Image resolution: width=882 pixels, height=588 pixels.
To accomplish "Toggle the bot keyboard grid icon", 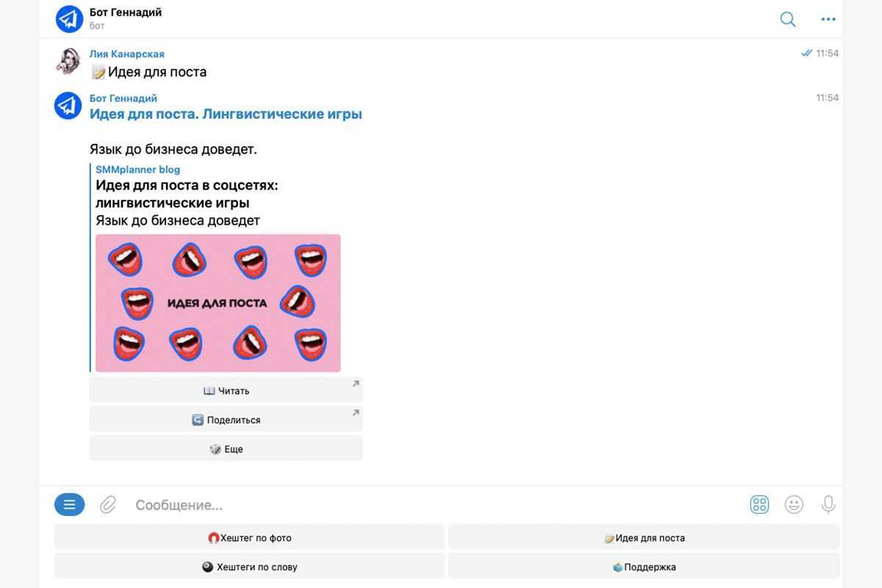I will pyautogui.click(x=759, y=505).
